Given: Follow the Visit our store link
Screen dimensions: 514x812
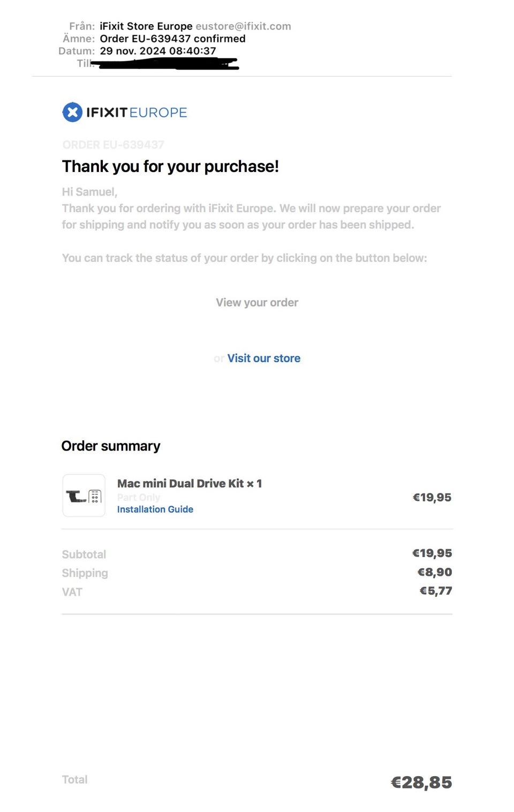Looking at the screenshot, I should tap(263, 358).
